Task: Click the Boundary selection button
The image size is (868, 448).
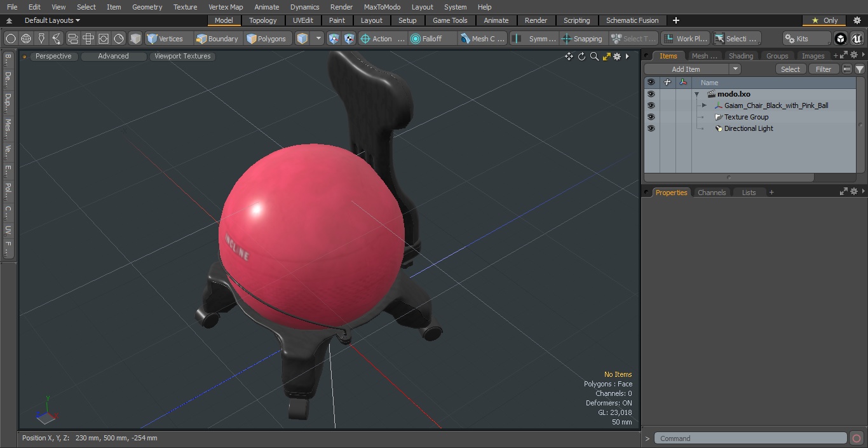Action: pos(217,39)
